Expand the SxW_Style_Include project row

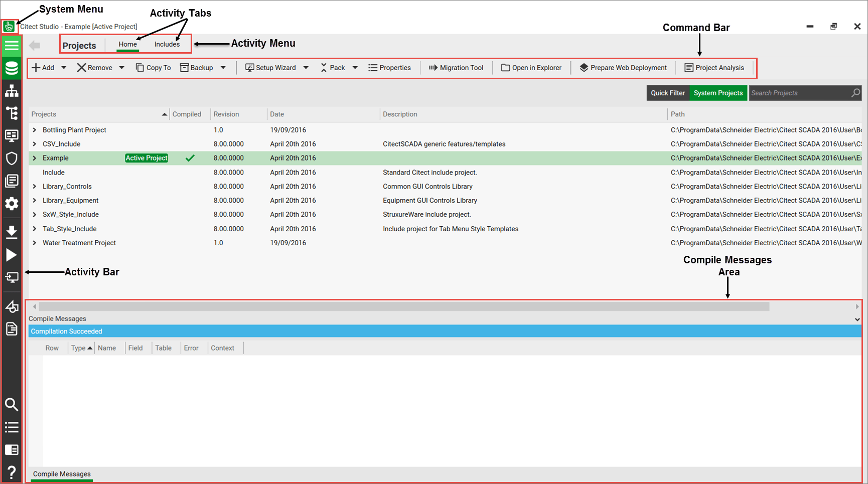coord(35,215)
